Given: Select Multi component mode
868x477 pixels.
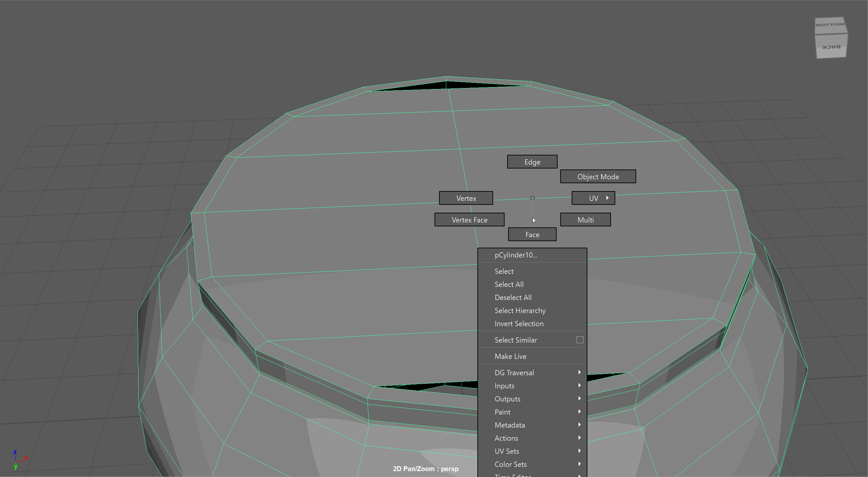Looking at the screenshot, I should pos(585,220).
